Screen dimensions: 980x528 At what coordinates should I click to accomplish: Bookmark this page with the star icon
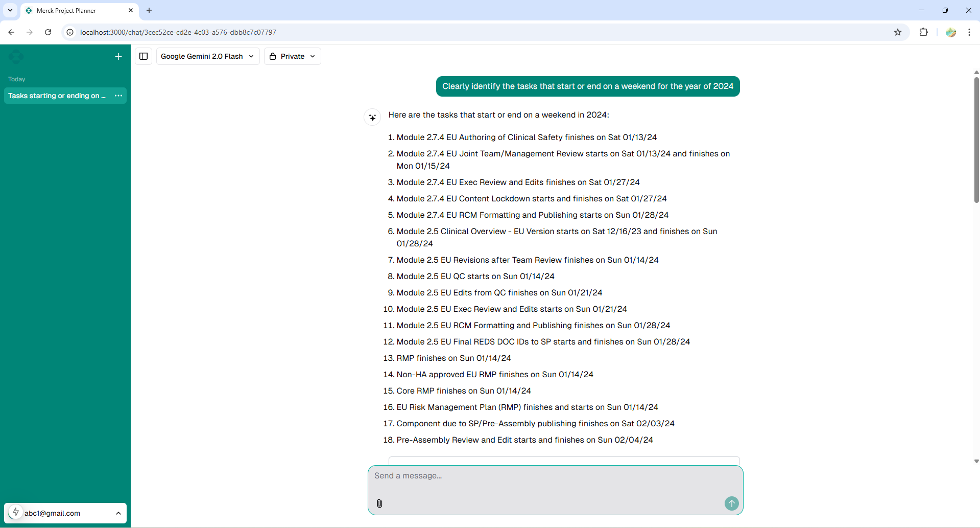click(x=898, y=32)
